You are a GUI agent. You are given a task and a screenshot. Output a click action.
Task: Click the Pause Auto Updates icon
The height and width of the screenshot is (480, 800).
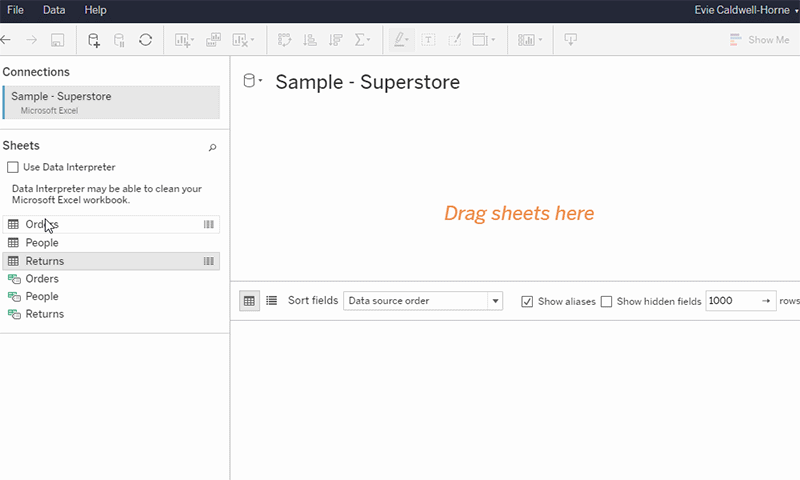coord(119,40)
